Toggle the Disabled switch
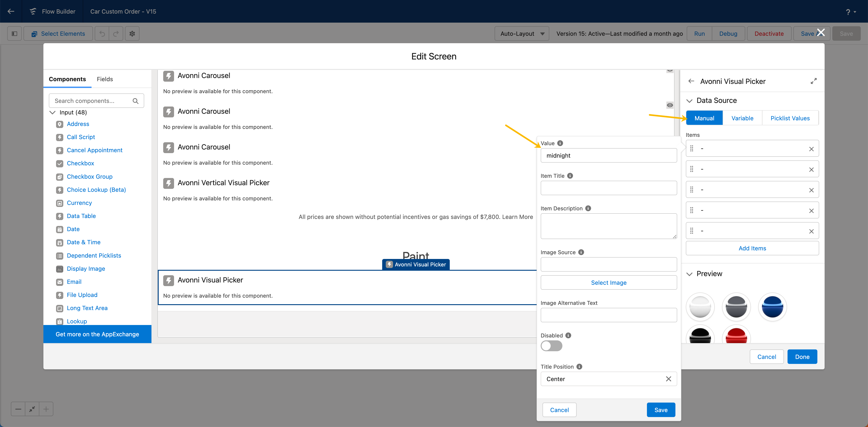Screen dimensions: 868x427 tap(551, 346)
